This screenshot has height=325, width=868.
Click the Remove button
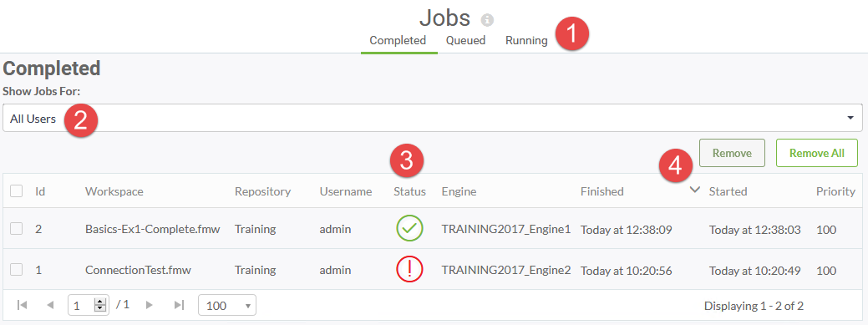click(x=732, y=153)
